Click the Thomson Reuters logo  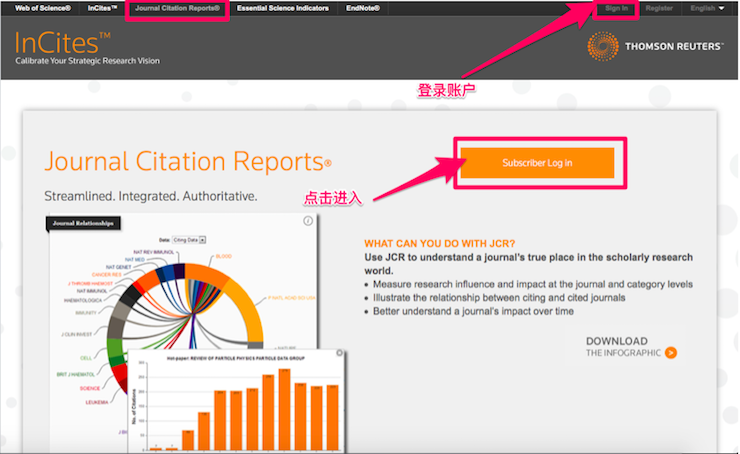[x=655, y=46]
